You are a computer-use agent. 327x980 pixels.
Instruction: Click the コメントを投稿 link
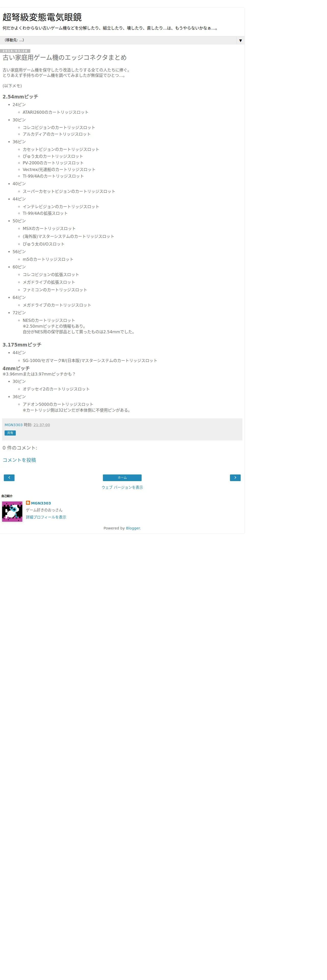(x=19, y=460)
